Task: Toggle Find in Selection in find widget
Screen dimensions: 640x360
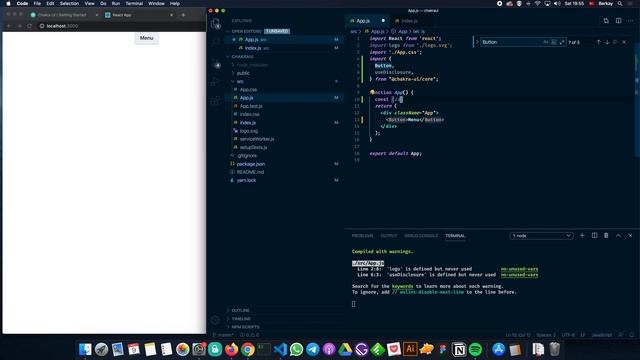Action: (x=616, y=42)
